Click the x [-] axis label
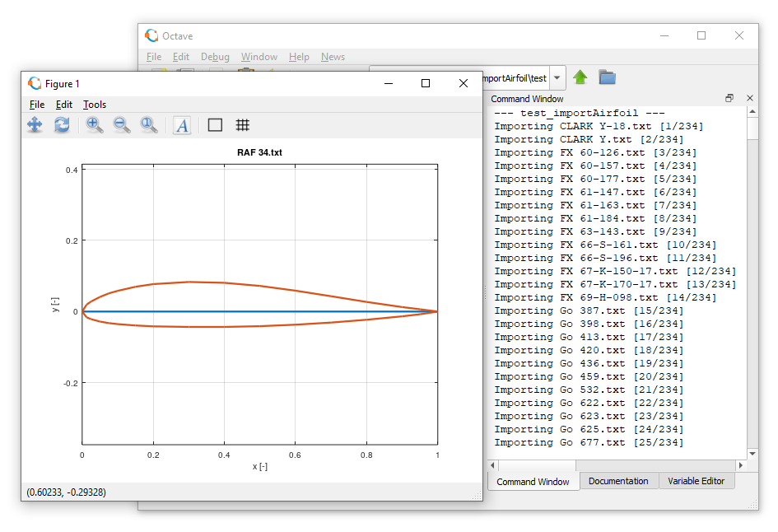The width and height of the screenshot is (778, 532). pos(259,466)
